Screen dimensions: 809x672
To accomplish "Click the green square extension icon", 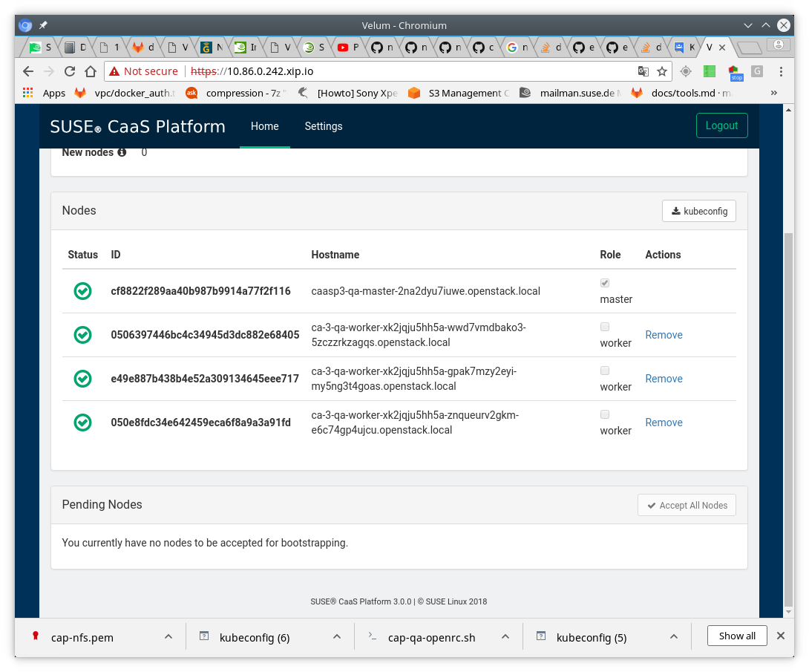I will coord(710,71).
